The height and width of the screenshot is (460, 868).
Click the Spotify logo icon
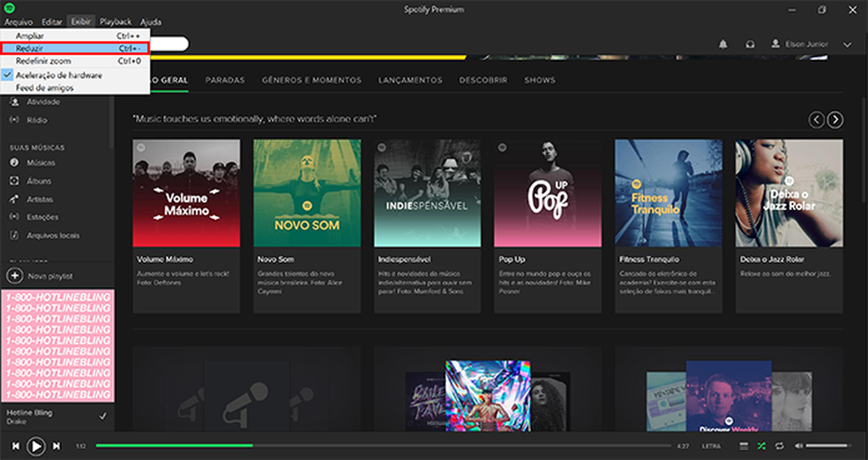tap(10, 8)
